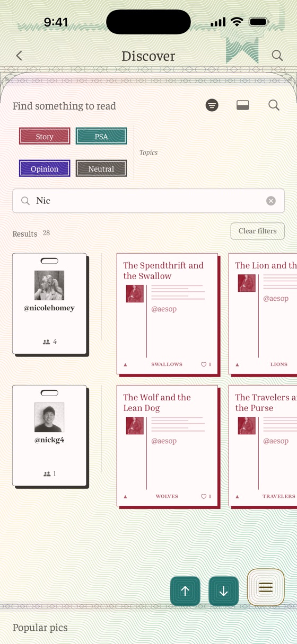297x644 pixels.
Task: Tap triangle icon on Wolf and Lean Dog card
Action: (126, 496)
